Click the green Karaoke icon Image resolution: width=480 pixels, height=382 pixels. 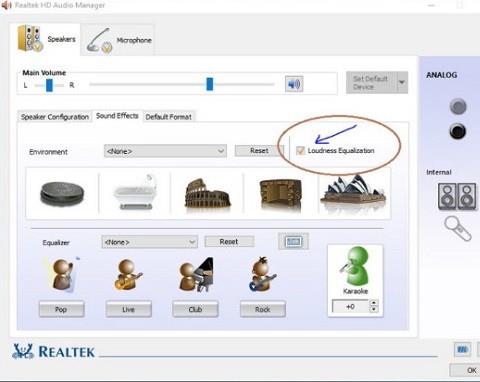pyautogui.click(x=355, y=268)
